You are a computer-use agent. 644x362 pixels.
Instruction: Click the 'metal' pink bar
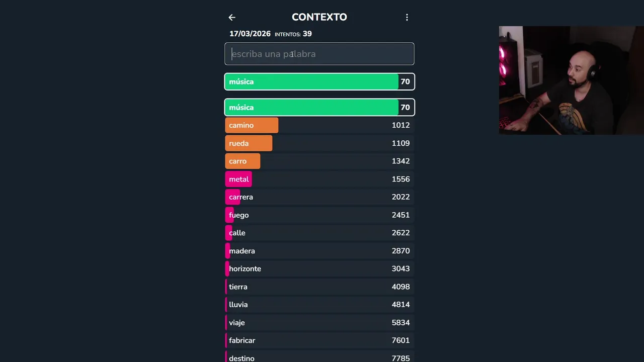click(238, 179)
